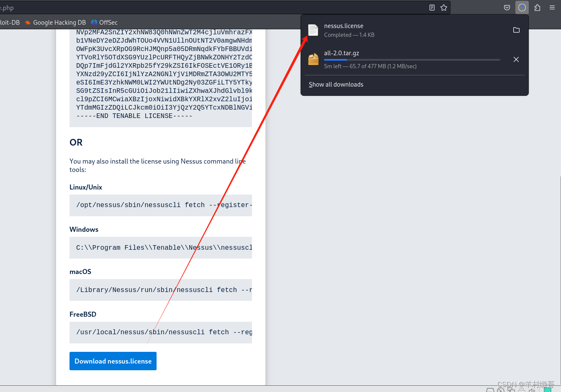Show nessus.license in its containing folder
This screenshot has width=561, height=392.
click(x=516, y=30)
